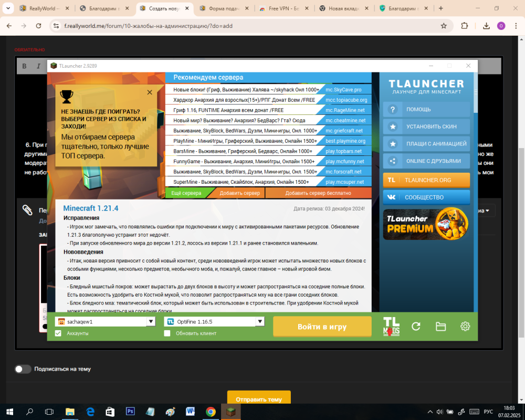The height and width of the screenshot is (420, 525).
Task: Open Chrome extensions puzzle icon
Action: [465, 26]
